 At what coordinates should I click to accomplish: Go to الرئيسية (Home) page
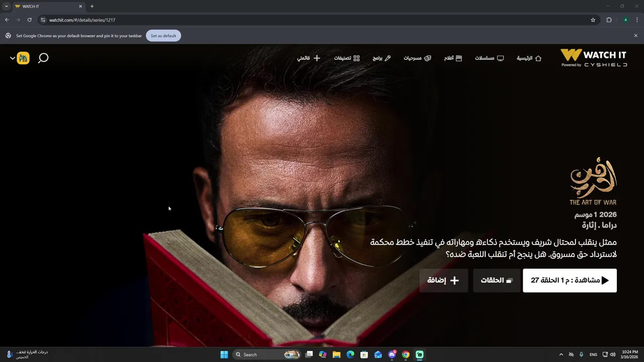coord(529,58)
